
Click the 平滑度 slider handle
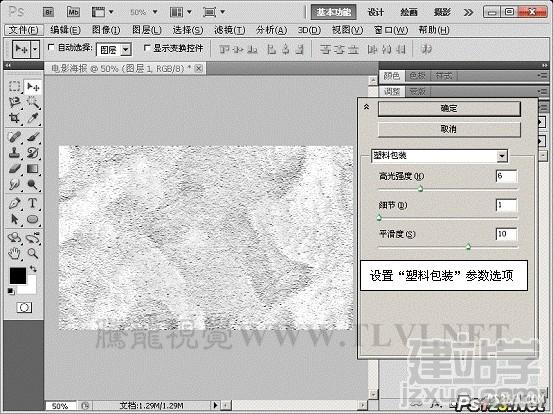tap(468, 246)
